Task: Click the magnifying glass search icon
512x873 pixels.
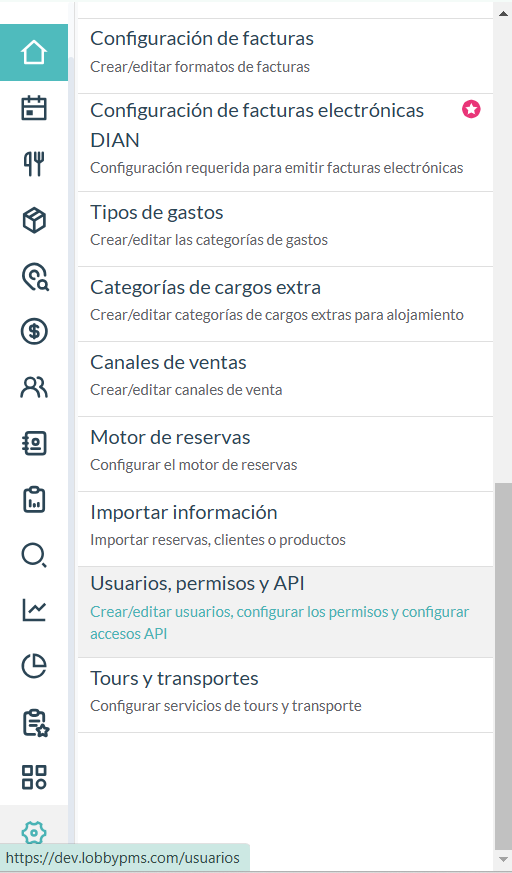Action: pyautogui.click(x=34, y=555)
